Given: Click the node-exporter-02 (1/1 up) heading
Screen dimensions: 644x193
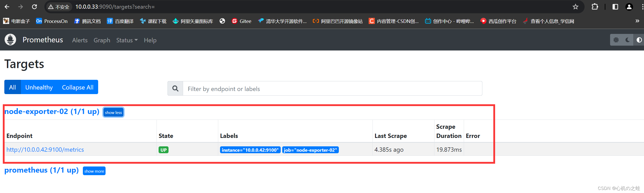Looking at the screenshot, I should pyautogui.click(x=52, y=112).
